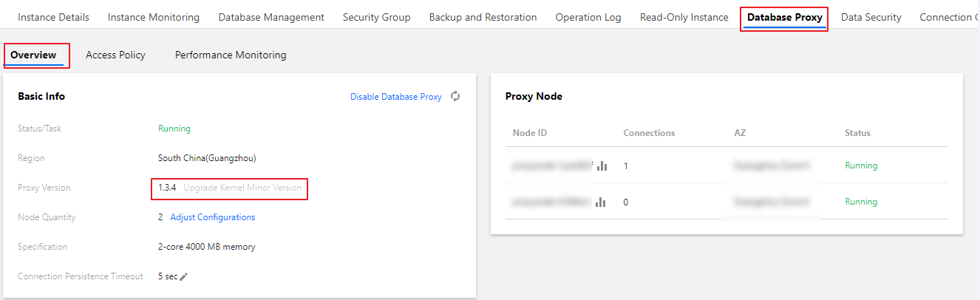Select the Database Proxy tab
980x300 pixels.
pos(784,17)
